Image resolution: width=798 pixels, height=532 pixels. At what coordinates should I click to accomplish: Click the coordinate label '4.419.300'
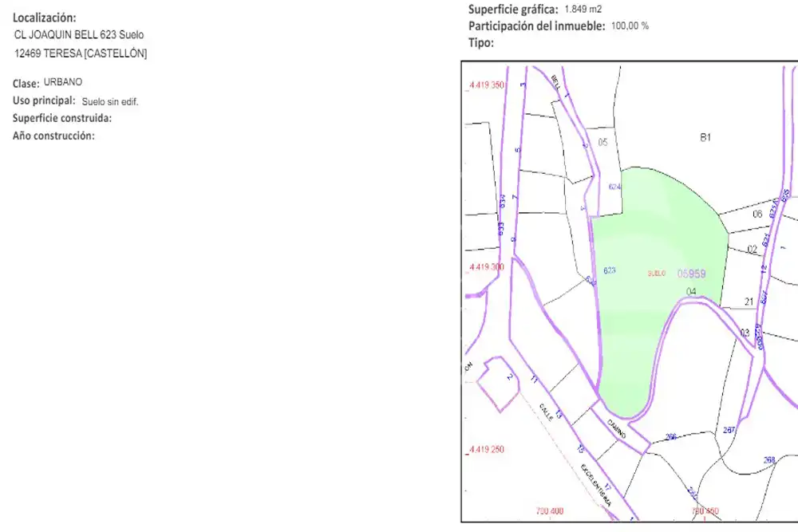(486, 267)
